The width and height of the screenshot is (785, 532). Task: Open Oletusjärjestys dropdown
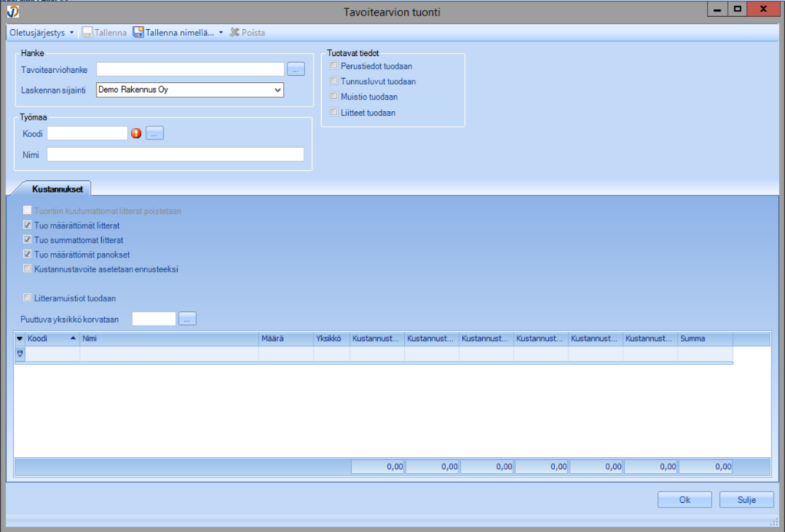point(41,32)
